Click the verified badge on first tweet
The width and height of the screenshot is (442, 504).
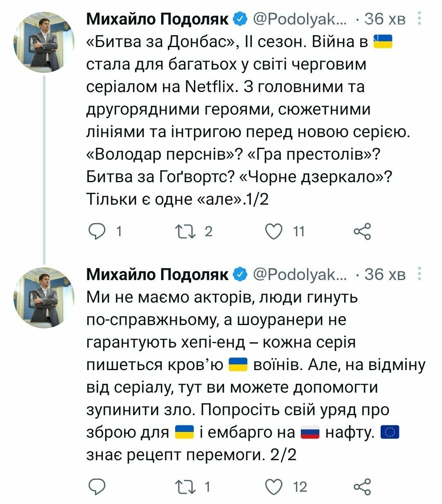click(240, 19)
